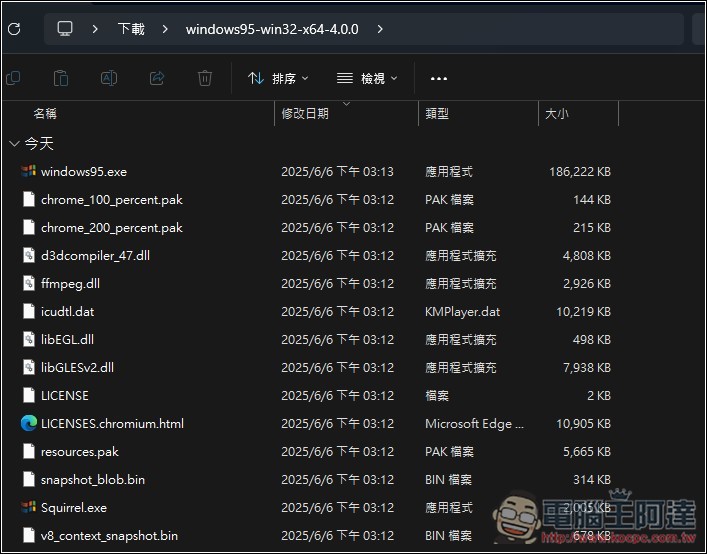Expand chevron after 下載 in breadcrumb
This screenshot has height=554, width=707.
tap(165, 29)
